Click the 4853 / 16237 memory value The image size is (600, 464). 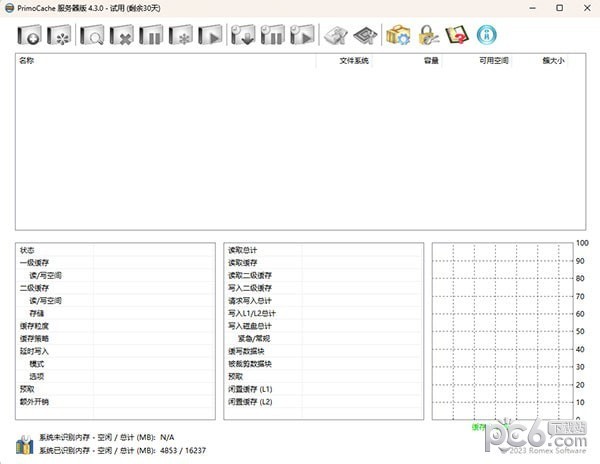point(183,451)
